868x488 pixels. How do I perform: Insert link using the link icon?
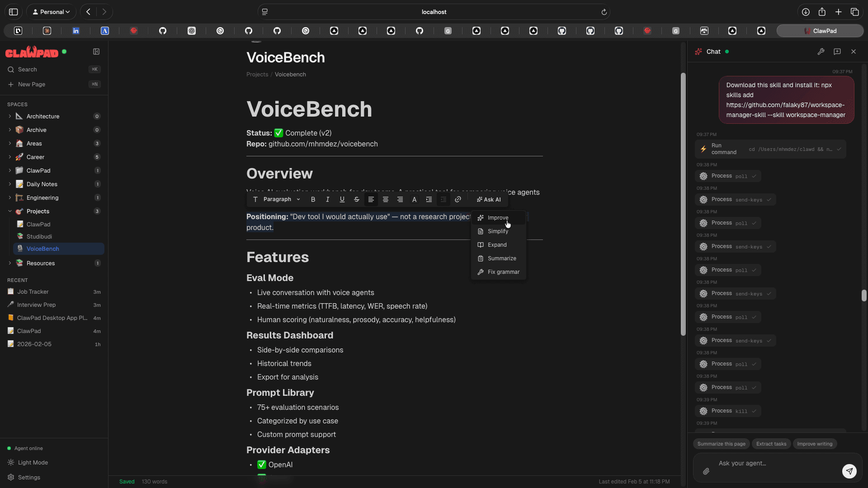click(x=458, y=199)
